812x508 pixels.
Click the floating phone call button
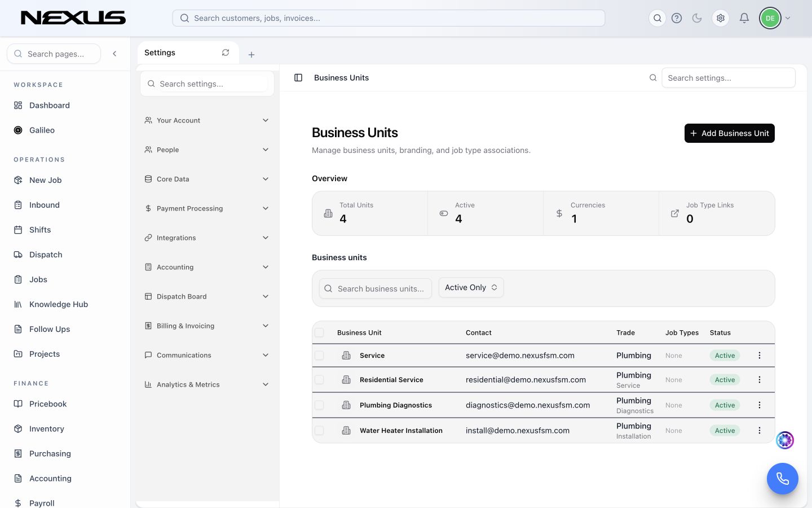[783, 479]
